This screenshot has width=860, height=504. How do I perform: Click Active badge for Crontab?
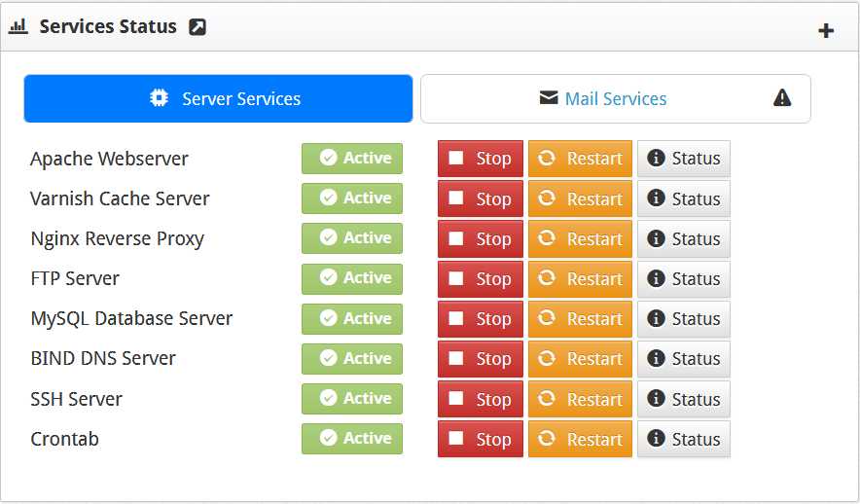pyautogui.click(x=352, y=439)
